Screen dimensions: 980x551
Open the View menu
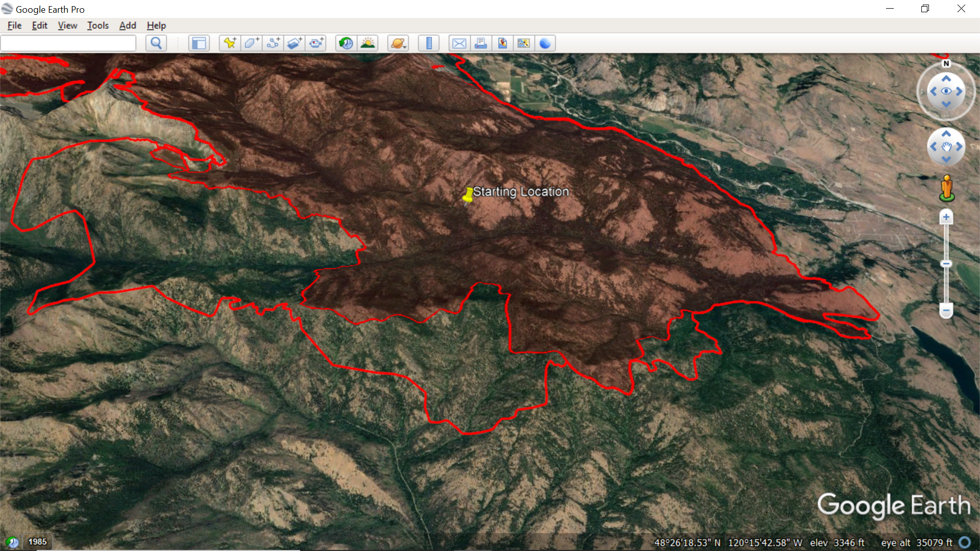pyautogui.click(x=67, y=26)
